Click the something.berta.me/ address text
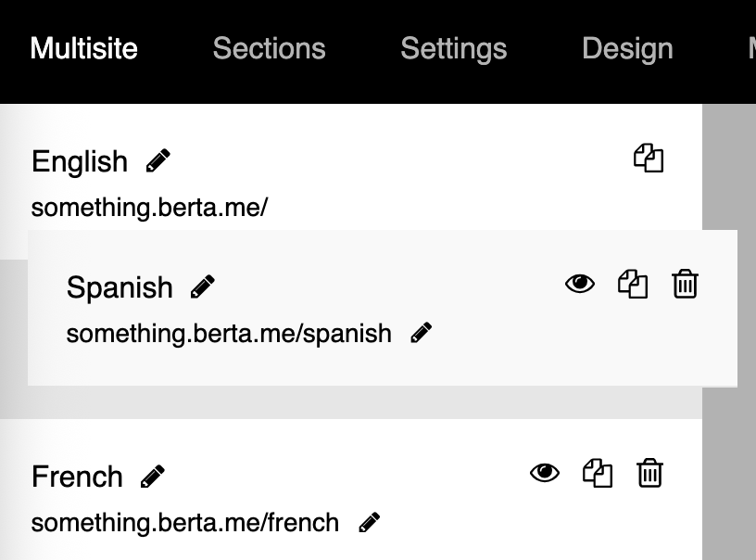The width and height of the screenshot is (756, 560). [x=149, y=208]
